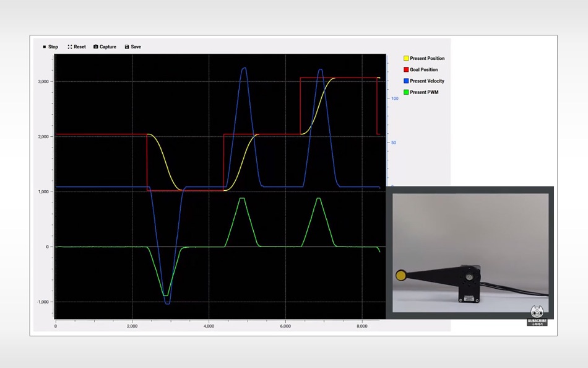Click the Save button label

(x=136, y=47)
